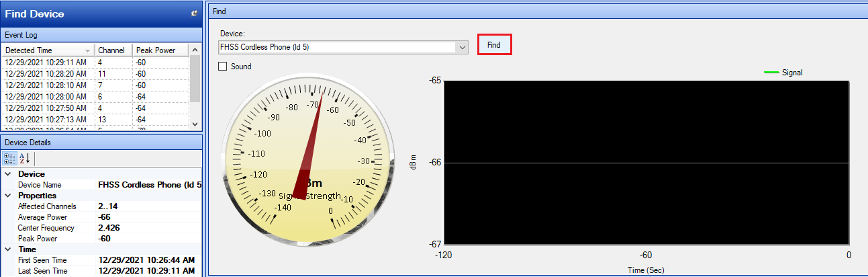
Task: Sort the log by the Channel column
Action: point(113,50)
